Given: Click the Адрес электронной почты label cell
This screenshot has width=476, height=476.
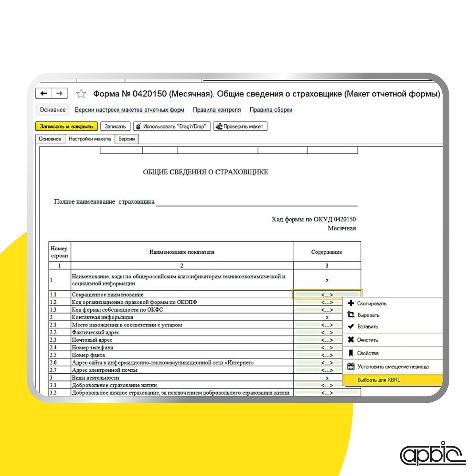Looking at the screenshot, I should click(182, 370).
